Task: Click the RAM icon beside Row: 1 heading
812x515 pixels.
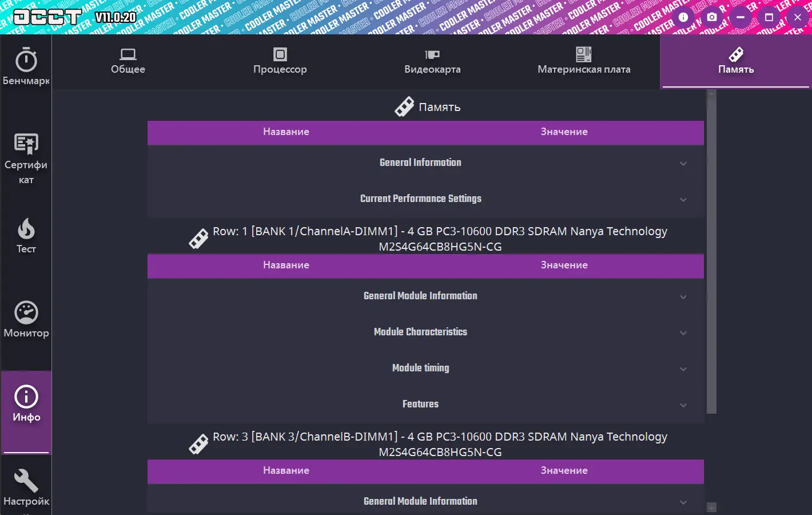Action: (x=198, y=239)
